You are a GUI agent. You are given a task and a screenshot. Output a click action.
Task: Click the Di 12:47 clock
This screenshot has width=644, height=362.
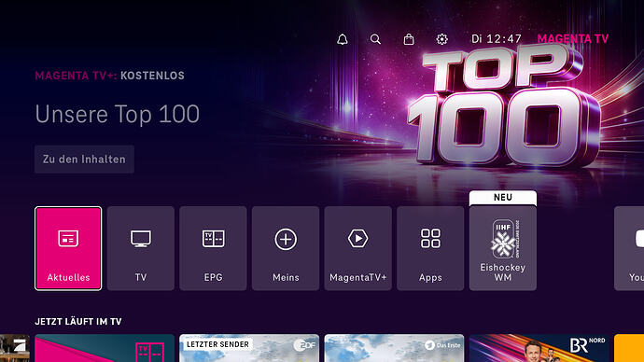497,39
